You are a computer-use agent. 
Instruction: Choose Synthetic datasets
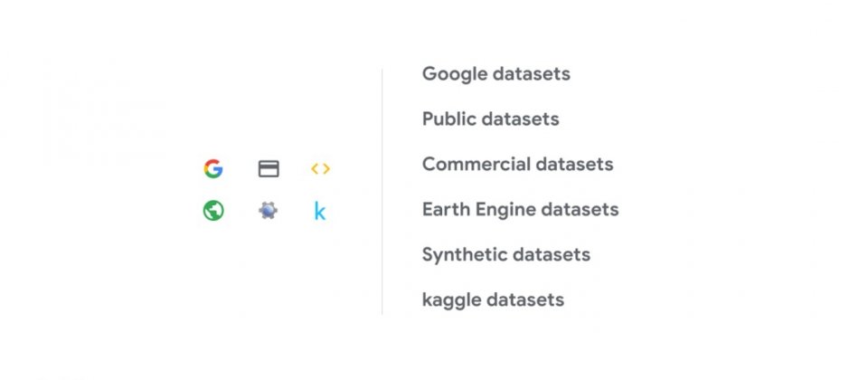(506, 254)
